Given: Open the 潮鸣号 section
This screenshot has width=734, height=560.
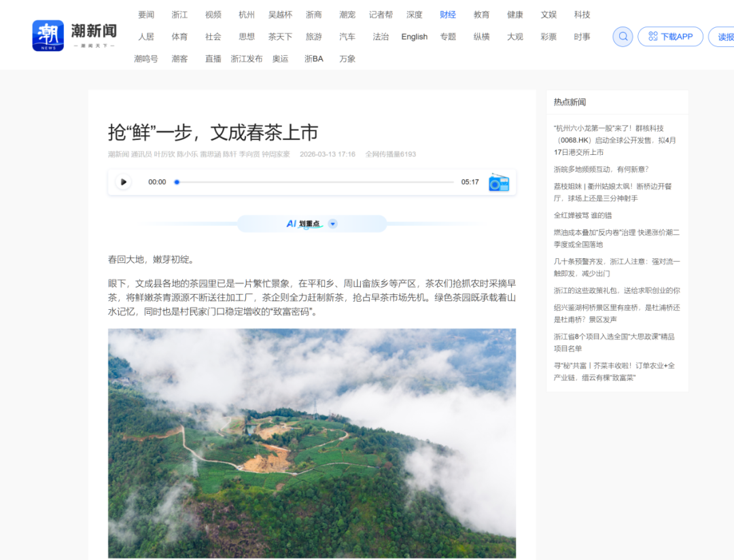Looking at the screenshot, I should [145, 58].
